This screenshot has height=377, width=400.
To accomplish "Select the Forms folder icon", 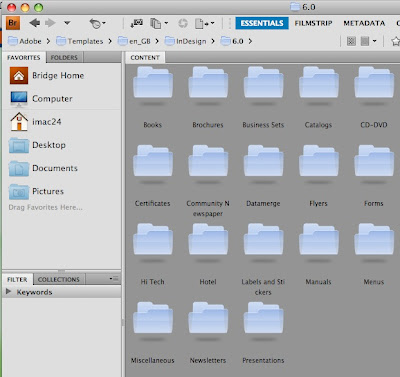I will (374, 161).
